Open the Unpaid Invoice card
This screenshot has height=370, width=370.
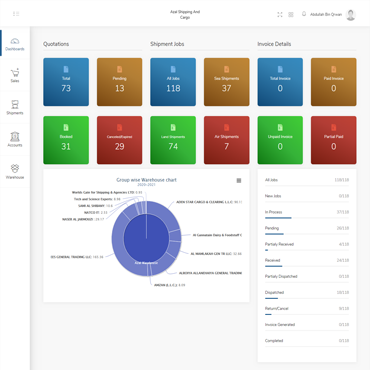point(280,140)
